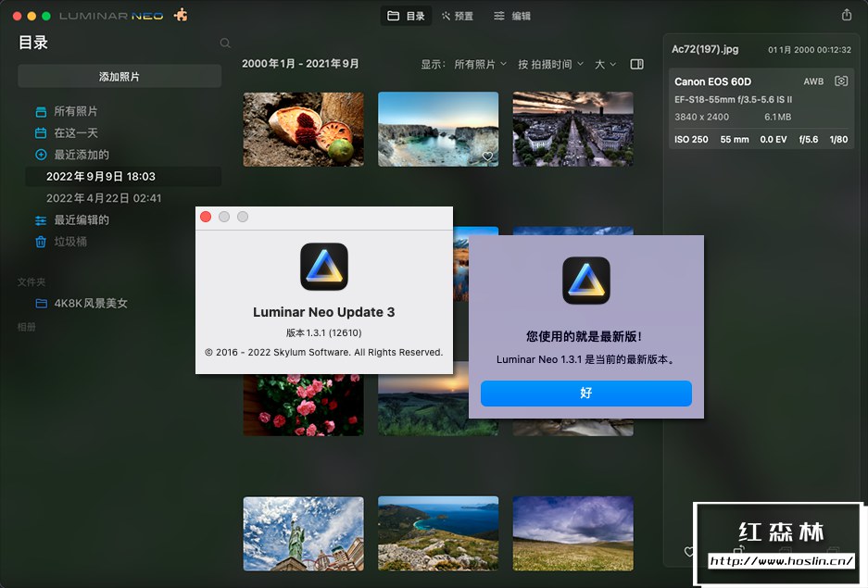Click the ISO 250 value
The width and height of the screenshot is (868, 588).
pos(691,140)
